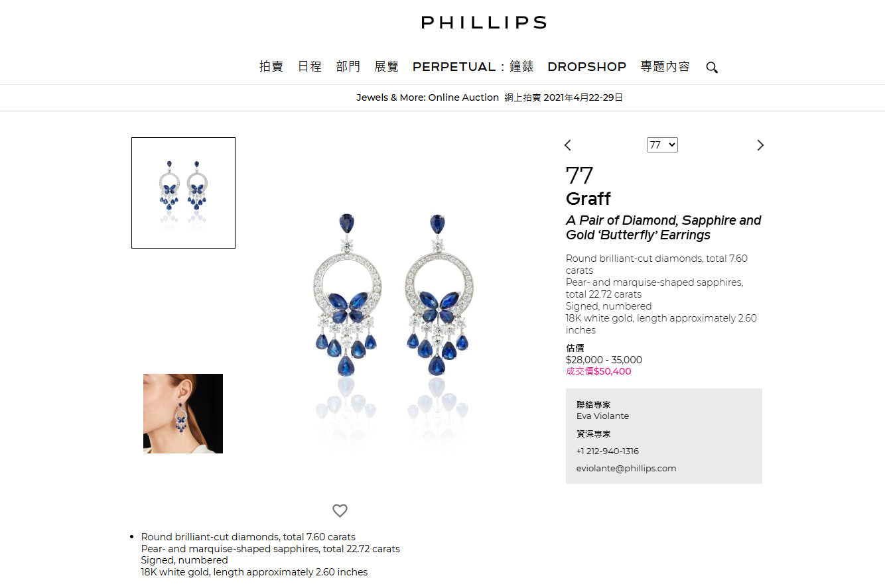Viewport: 885px width, 588px height.
Task: Add lot to favorites with heart icon
Action: click(x=340, y=510)
